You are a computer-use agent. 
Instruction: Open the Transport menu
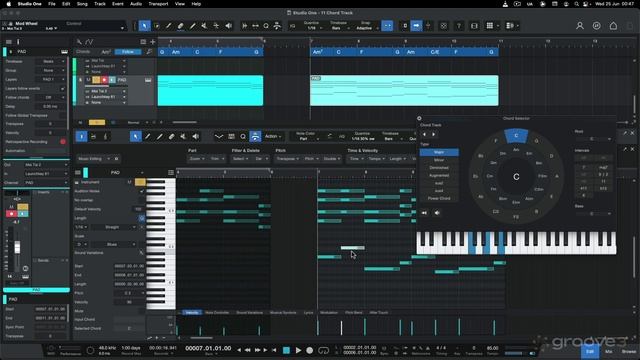click(158, 4)
